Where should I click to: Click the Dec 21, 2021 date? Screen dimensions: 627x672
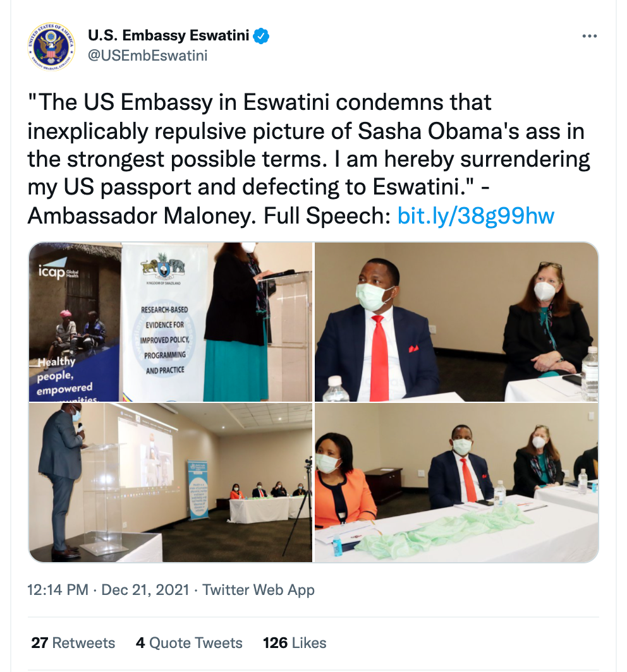145,590
